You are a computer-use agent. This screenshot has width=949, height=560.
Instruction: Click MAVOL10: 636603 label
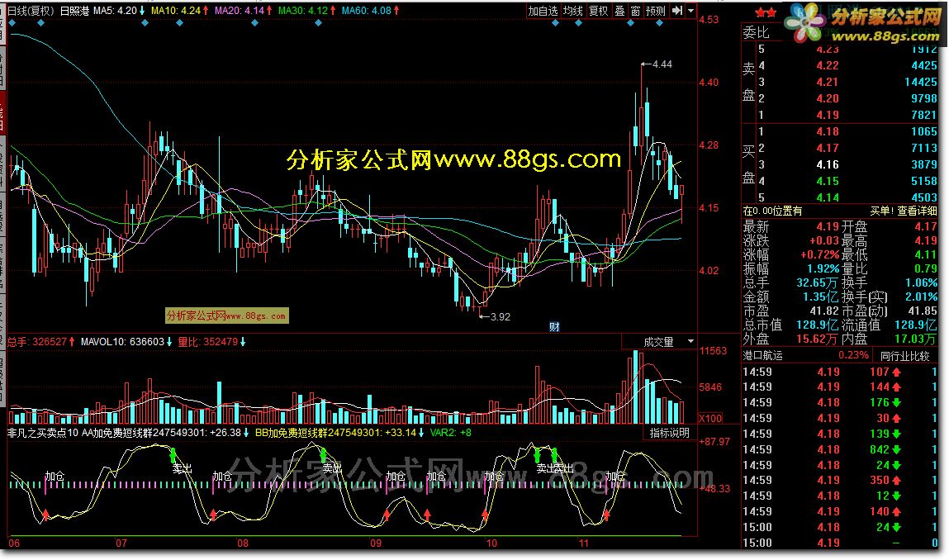pos(122,341)
